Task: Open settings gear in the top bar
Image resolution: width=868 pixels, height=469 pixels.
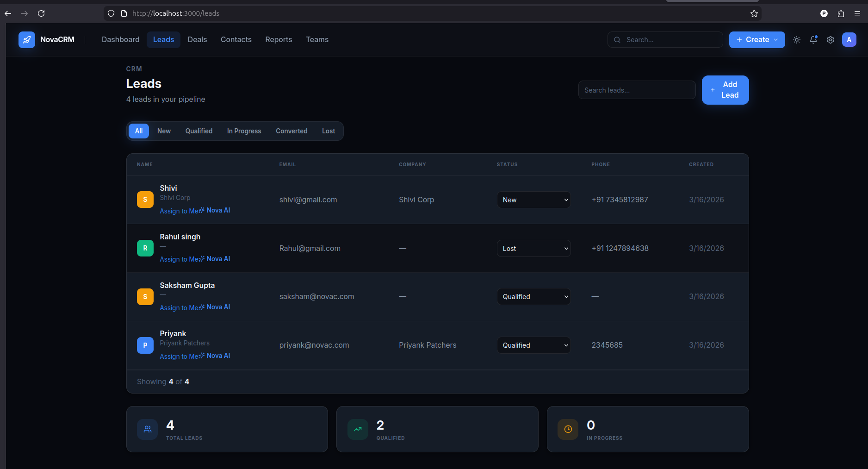Action: (831, 40)
